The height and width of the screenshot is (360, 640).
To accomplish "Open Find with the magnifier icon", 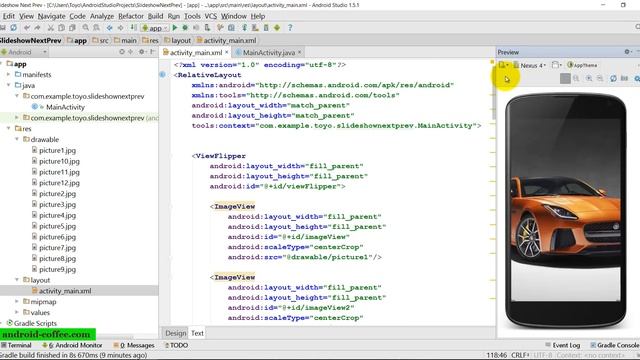I will (85, 28).
